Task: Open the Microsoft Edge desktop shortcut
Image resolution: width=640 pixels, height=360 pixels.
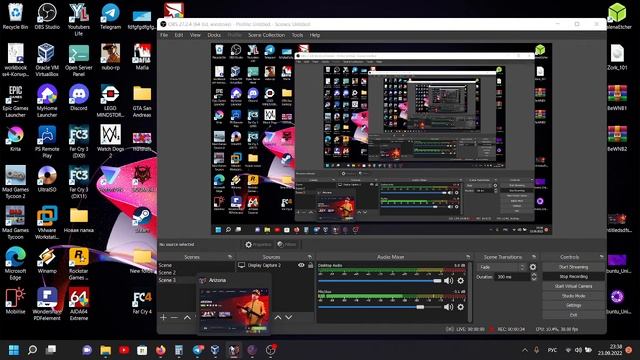Action: click(x=16, y=263)
